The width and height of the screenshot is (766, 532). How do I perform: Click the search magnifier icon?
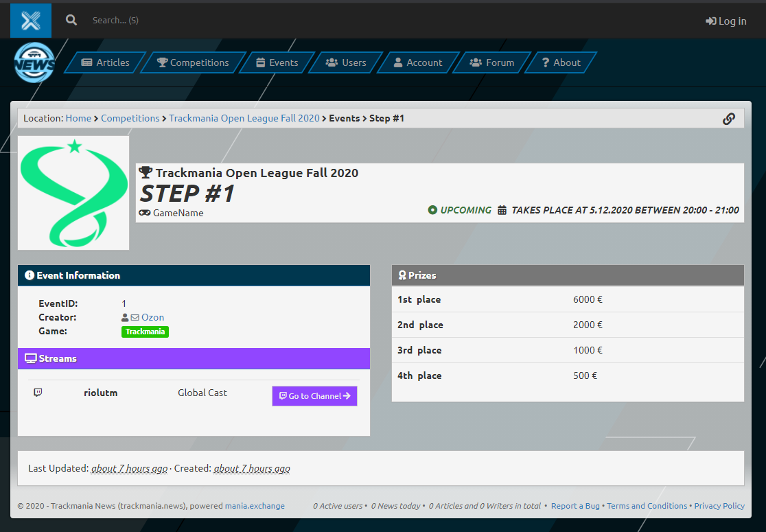71,20
